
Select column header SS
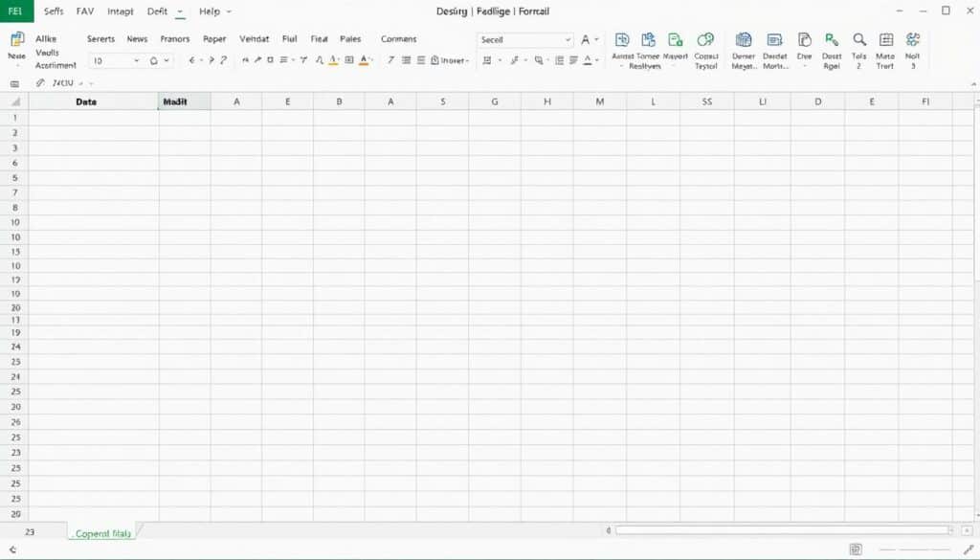(x=707, y=101)
